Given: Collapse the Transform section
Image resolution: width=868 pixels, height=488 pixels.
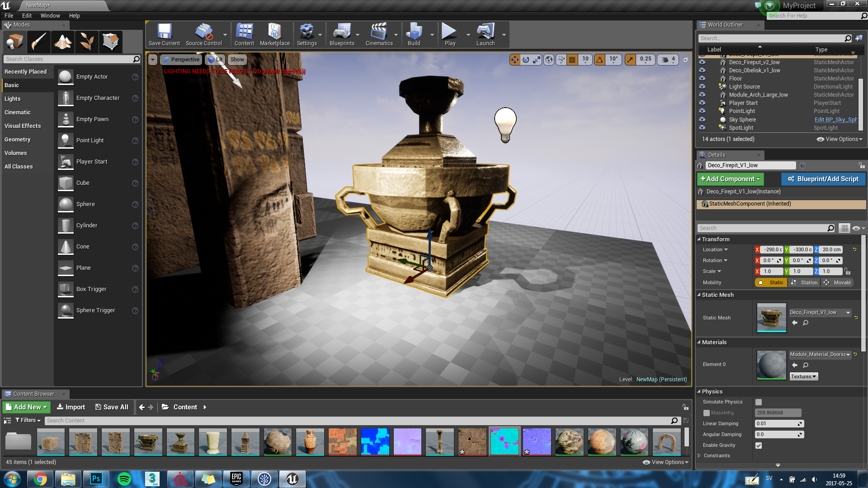Looking at the screenshot, I should pyautogui.click(x=699, y=239).
